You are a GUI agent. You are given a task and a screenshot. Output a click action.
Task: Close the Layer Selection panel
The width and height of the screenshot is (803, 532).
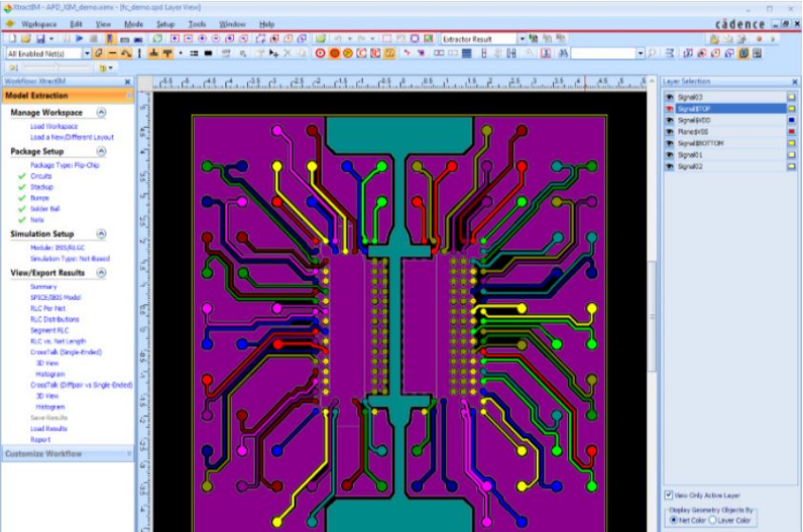[x=794, y=81]
